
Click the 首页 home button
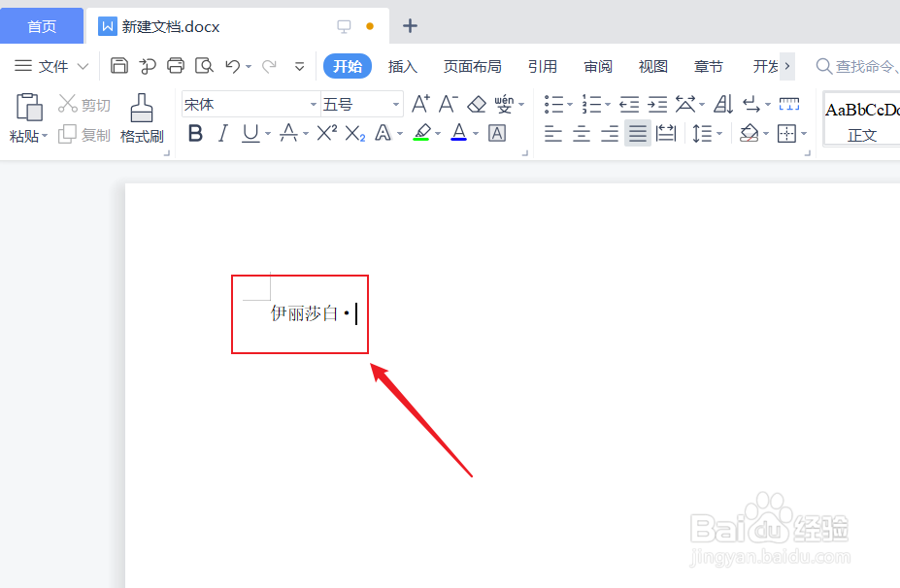[x=42, y=25]
